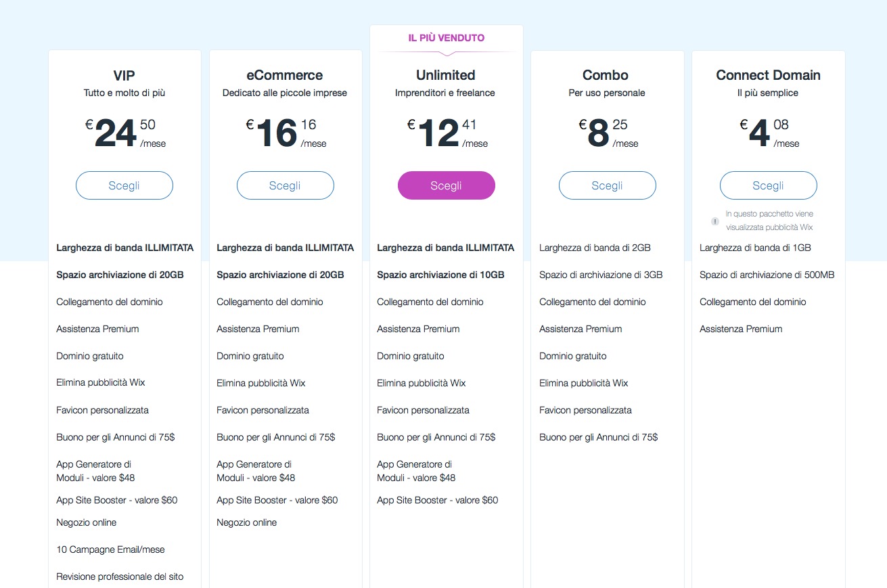This screenshot has width=887, height=588.
Task: Click 'Spazio archiviazione di 10GB' in Unlimited
Action: pyautogui.click(x=440, y=275)
